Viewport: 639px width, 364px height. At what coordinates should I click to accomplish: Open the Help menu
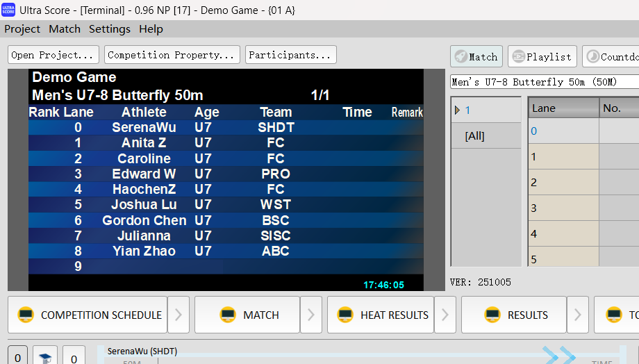tap(151, 28)
